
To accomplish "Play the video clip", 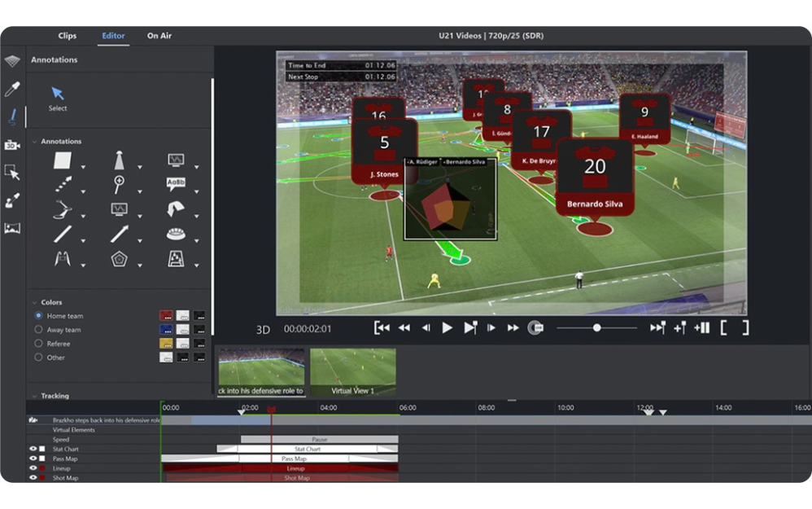I will point(447,327).
